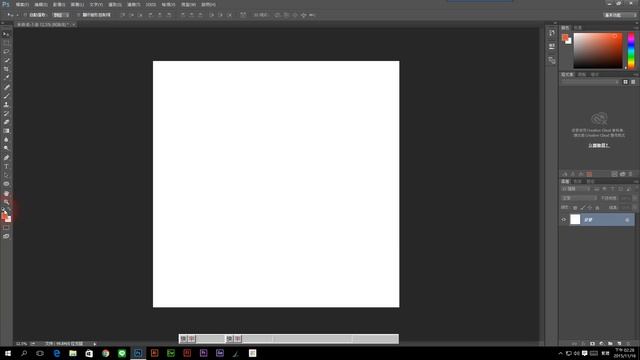Switch to the Channels tab
Screen dimensions: 640x360
(578, 181)
